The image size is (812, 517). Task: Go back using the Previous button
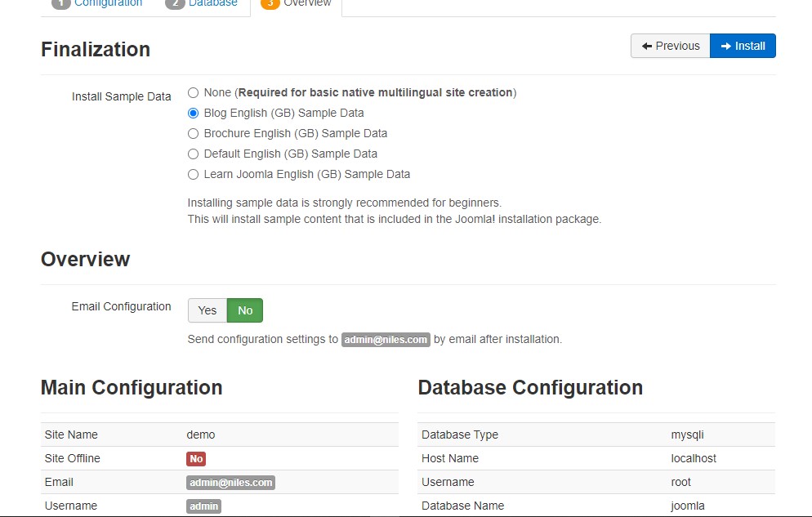(x=670, y=46)
